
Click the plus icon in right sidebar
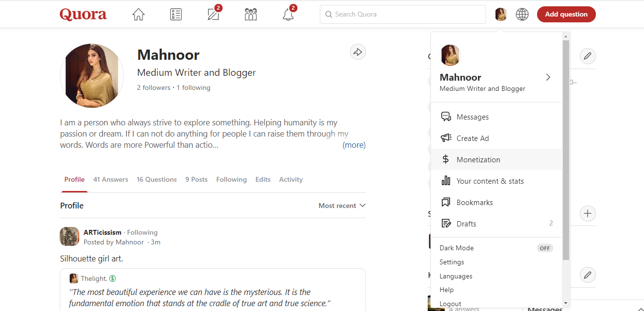(588, 213)
